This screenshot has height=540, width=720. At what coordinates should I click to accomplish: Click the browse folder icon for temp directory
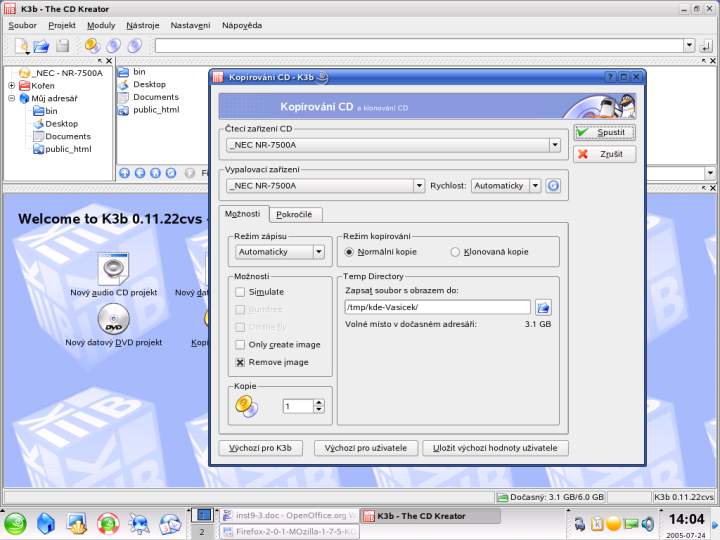point(543,307)
